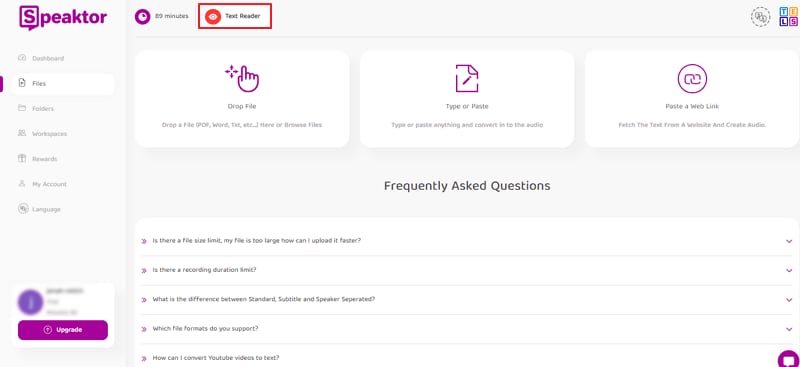The image size is (800, 367).
Task: Click the Drop File card title
Action: 242,107
